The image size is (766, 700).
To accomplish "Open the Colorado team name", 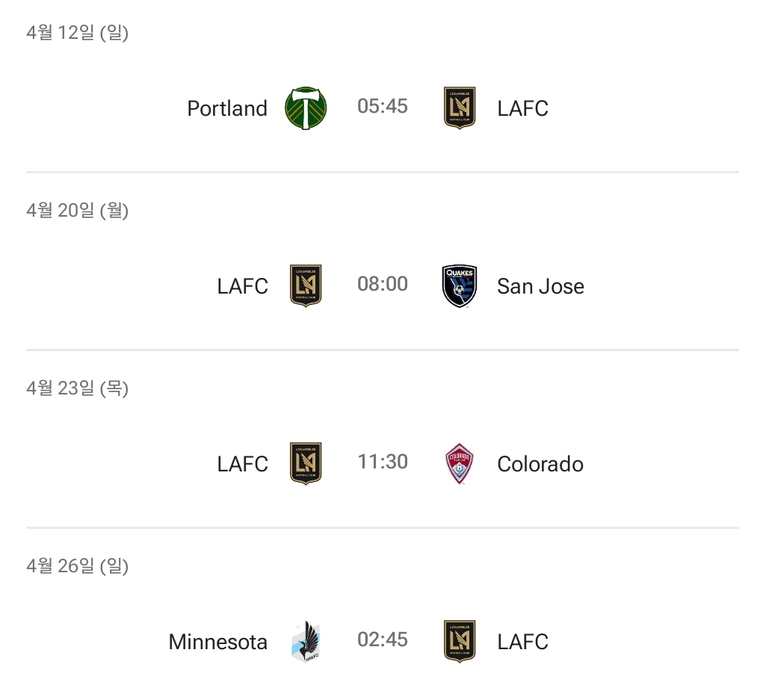I will (x=540, y=464).
